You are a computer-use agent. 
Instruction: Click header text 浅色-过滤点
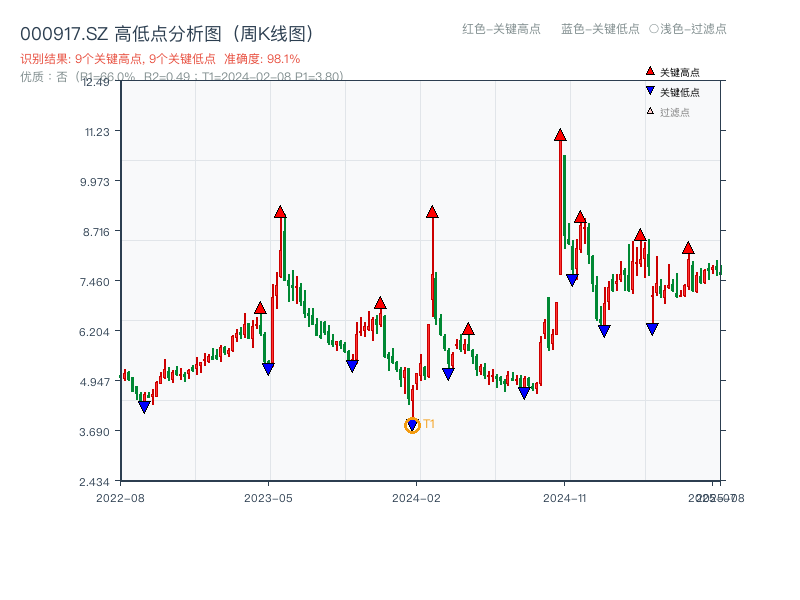click(693, 29)
